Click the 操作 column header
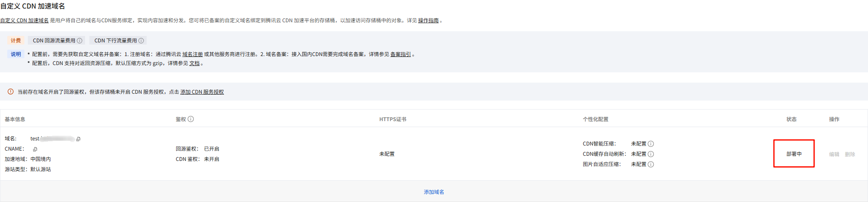The image size is (868, 202). (834, 119)
